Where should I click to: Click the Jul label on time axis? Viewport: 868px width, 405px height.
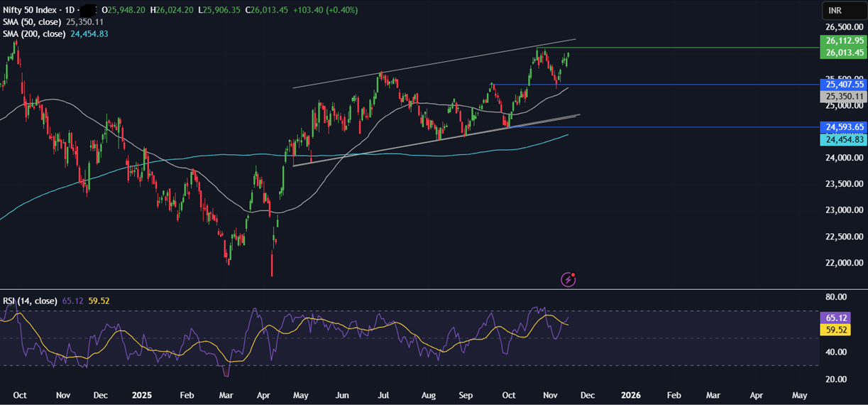pos(384,394)
